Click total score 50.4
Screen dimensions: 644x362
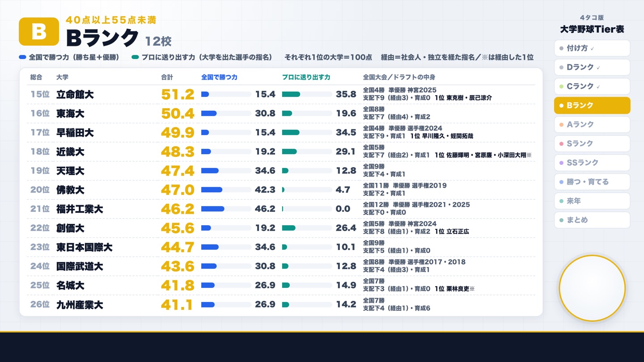click(178, 114)
